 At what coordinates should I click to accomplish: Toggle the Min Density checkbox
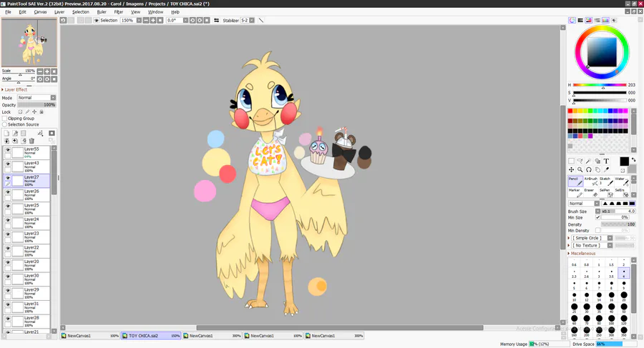pyautogui.click(x=598, y=231)
